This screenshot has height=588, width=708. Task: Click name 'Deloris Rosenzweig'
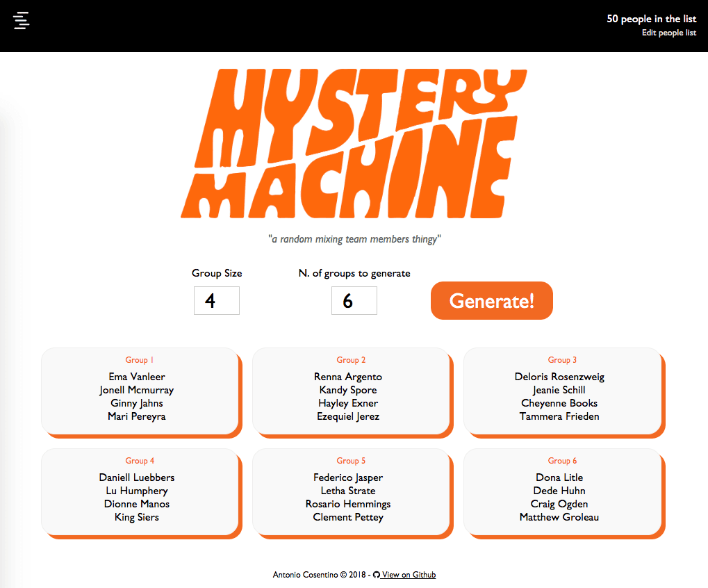pyautogui.click(x=559, y=377)
